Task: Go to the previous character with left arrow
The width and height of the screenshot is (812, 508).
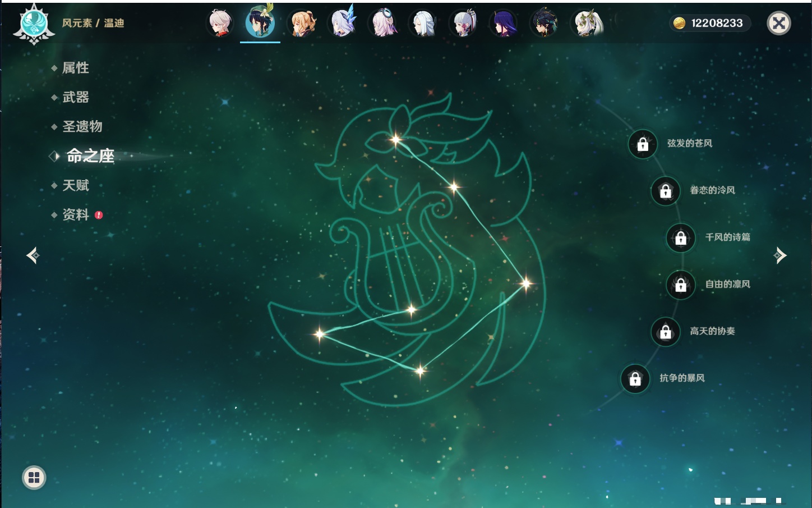Action: (33, 255)
